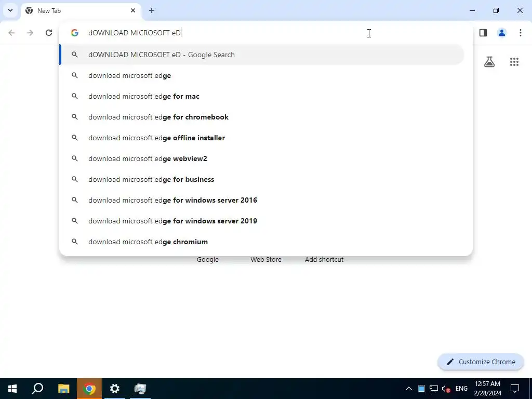Viewport: 532px width, 399px height.
Task: Open the Chrome Labs flask icon
Action: (489, 62)
